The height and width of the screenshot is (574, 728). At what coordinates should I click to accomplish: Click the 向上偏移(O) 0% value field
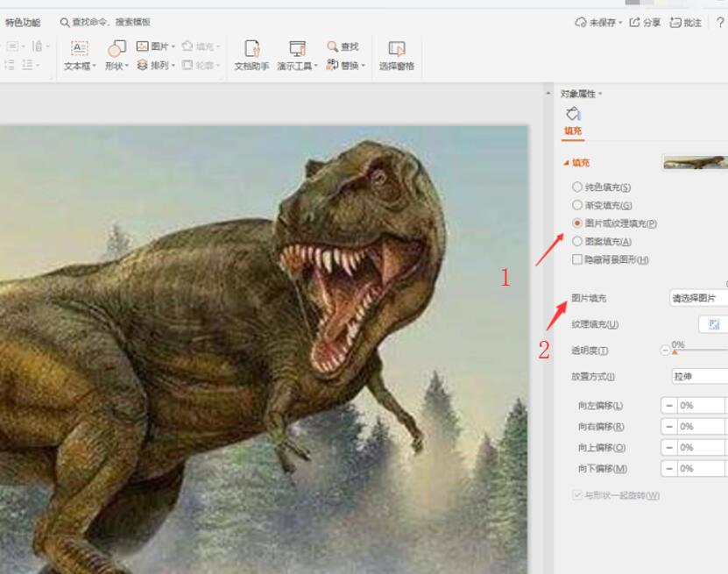(701, 448)
